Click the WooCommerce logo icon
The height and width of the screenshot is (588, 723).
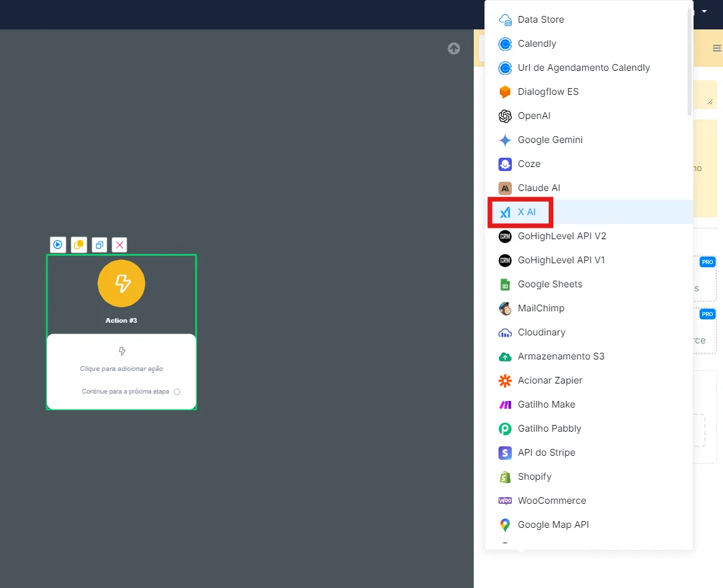click(x=505, y=501)
